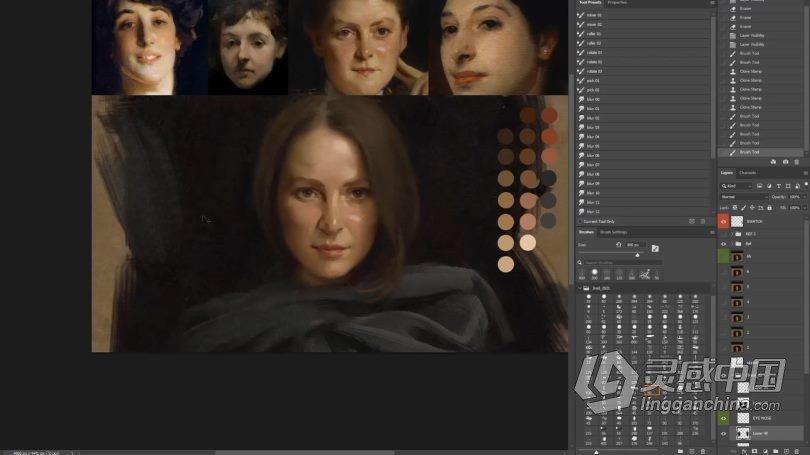Click reset brush size icon beside Size
This screenshot has height=455, width=810.
tap(619, 244)
